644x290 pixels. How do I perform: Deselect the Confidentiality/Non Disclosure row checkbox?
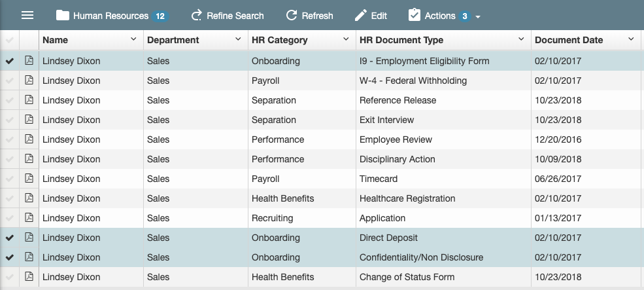tap(9, 257)
